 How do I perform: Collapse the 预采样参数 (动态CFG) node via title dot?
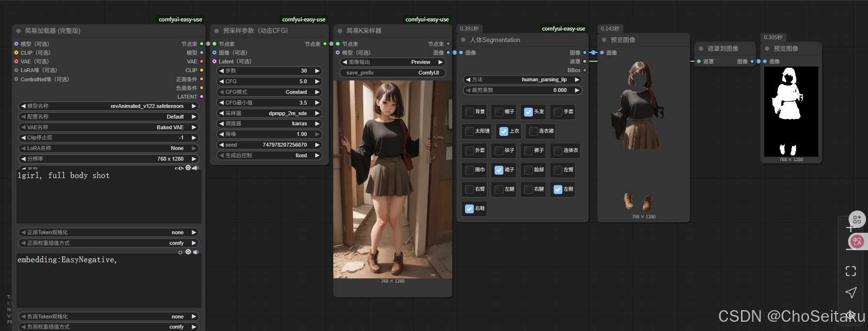click(217, 30)
